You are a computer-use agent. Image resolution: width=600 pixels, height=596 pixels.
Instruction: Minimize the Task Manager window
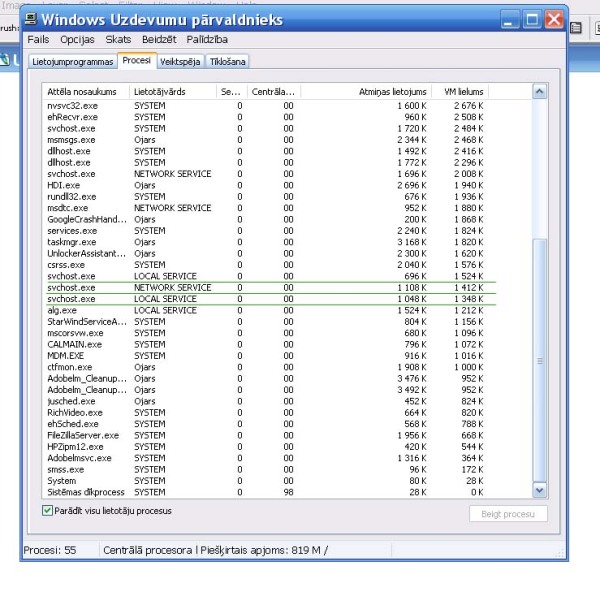510,19
